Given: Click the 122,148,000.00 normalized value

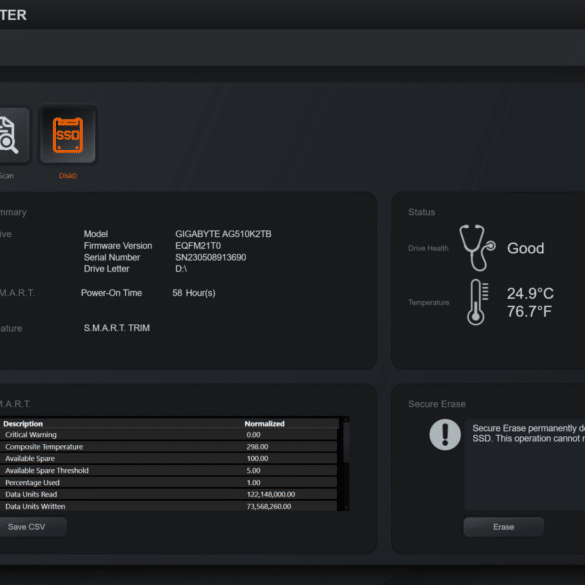Looking at the screenshot, I should [x=271, y=494].
